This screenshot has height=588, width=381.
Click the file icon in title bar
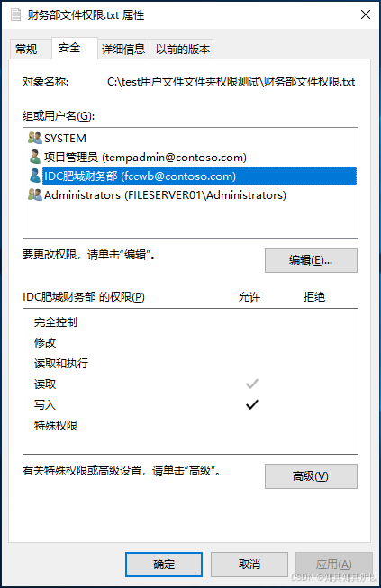tap(15, 14)
